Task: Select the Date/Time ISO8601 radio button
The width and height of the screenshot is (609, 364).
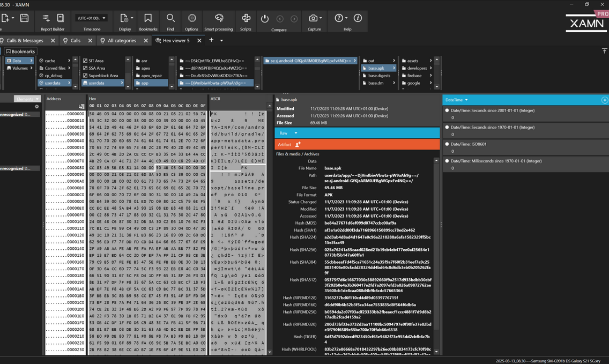Action: click(447, 144)
